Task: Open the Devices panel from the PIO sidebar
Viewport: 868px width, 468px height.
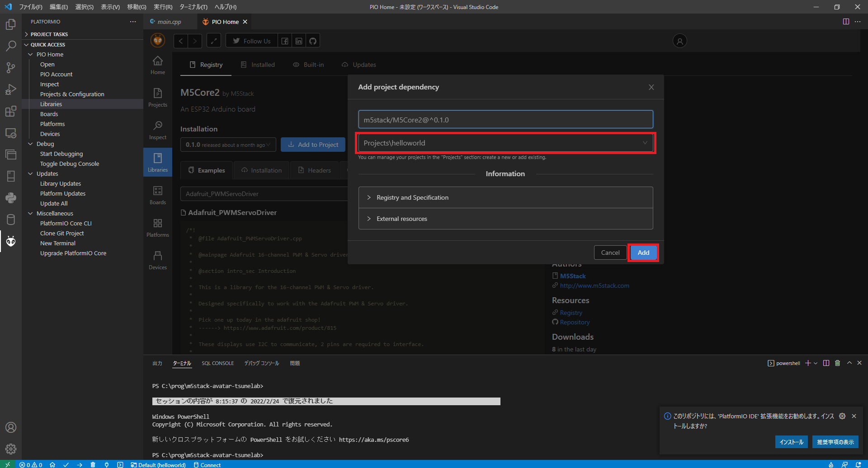Action: (157, 259)
